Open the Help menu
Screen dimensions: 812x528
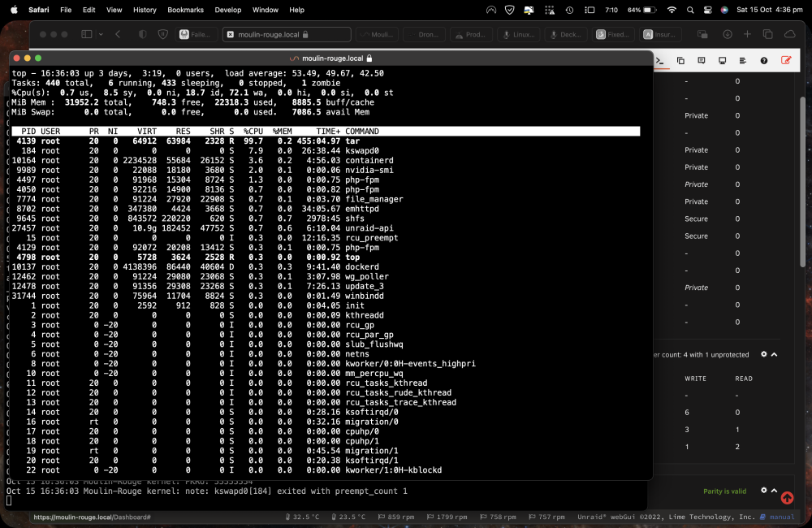(x=296, y=10)
